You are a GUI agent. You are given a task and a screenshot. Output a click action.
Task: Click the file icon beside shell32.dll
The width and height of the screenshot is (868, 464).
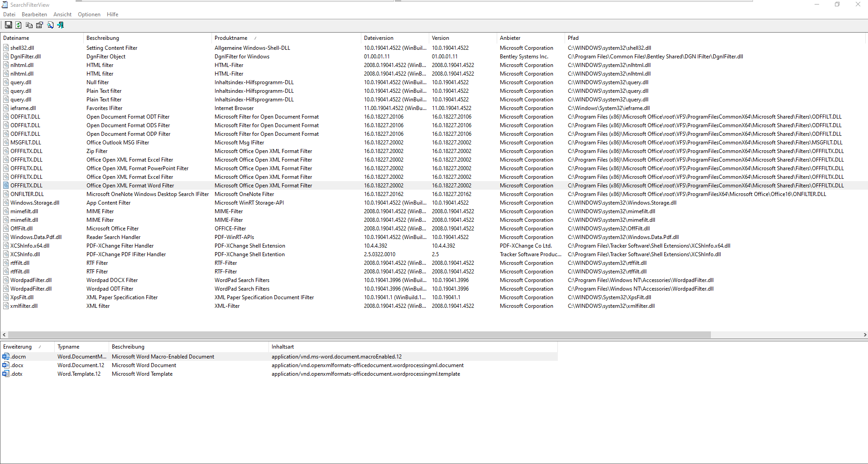click(6, 48)
